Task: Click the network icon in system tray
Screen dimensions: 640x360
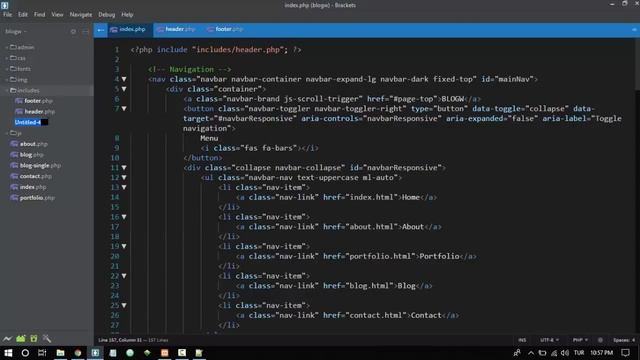Action: coord(554,353)
